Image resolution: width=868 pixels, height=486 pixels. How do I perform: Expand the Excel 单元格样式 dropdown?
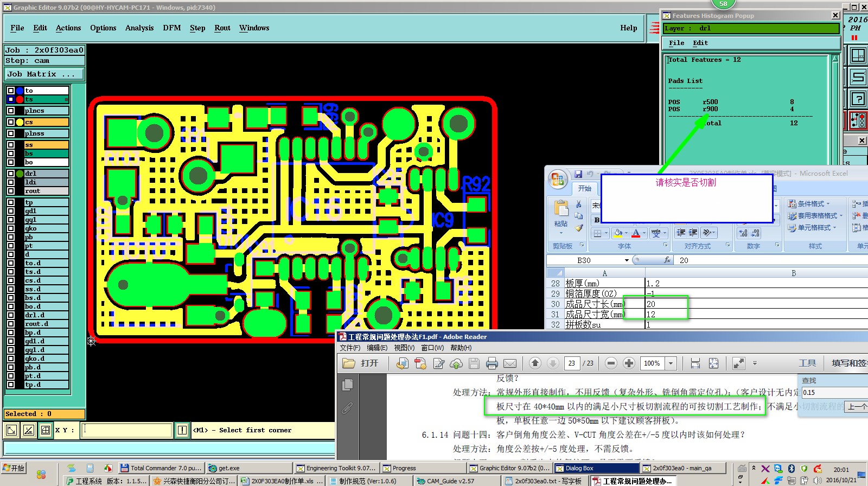(834, 228)
